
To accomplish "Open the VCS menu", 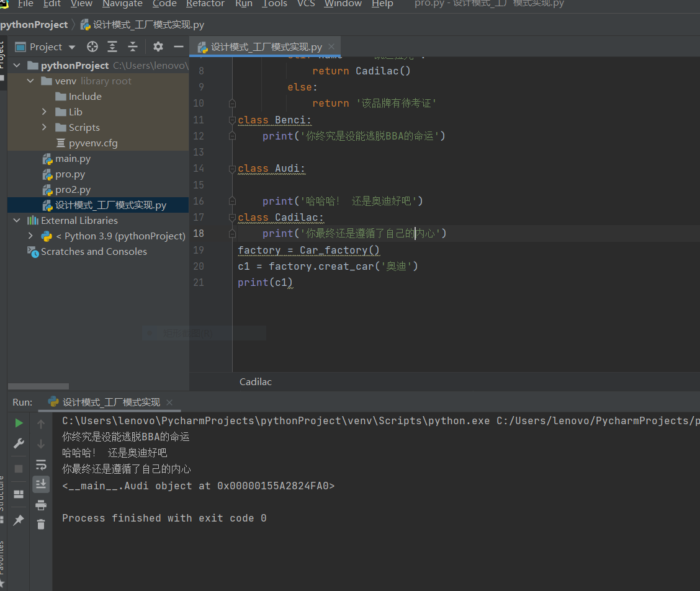I will 306,4.
